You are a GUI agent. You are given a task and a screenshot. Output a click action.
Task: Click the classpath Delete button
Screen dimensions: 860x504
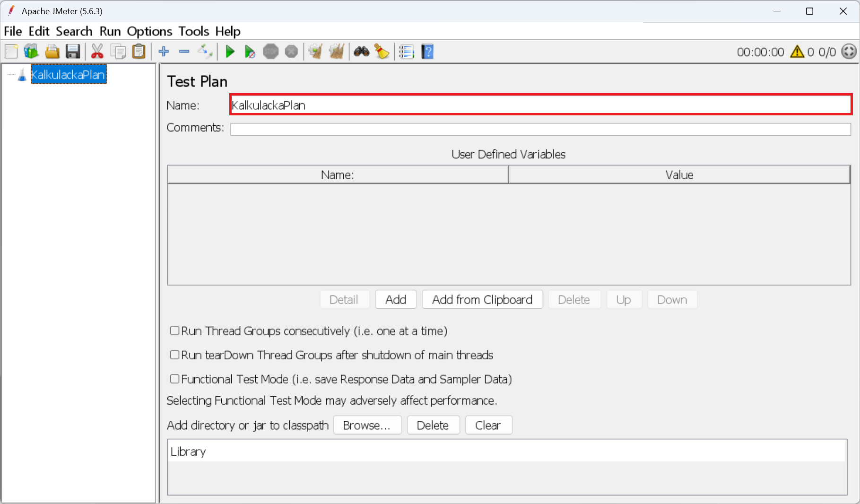[433, 426]
